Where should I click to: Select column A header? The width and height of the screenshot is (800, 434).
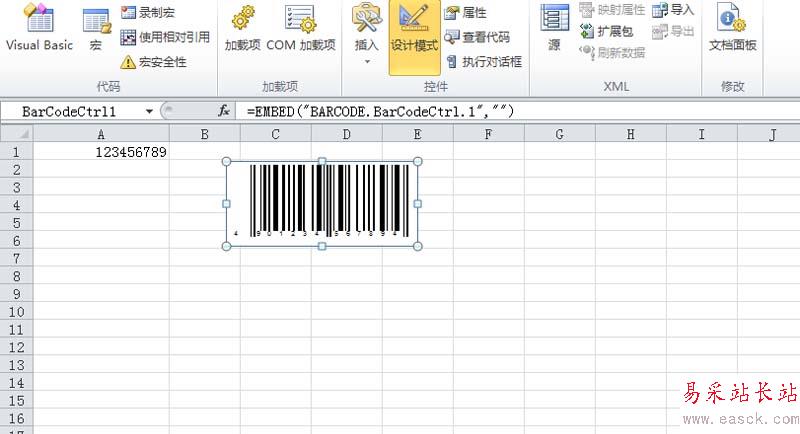(x=101, y=134)
